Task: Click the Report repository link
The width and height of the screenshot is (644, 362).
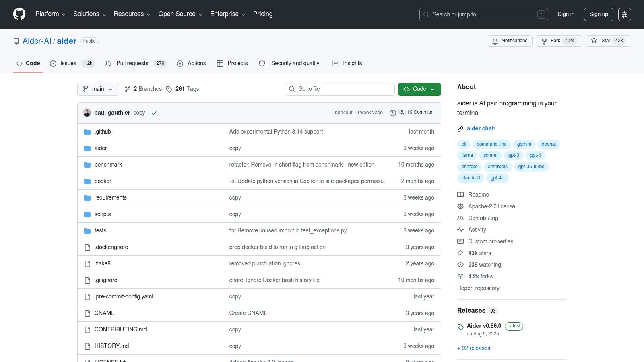Action: 478,288
